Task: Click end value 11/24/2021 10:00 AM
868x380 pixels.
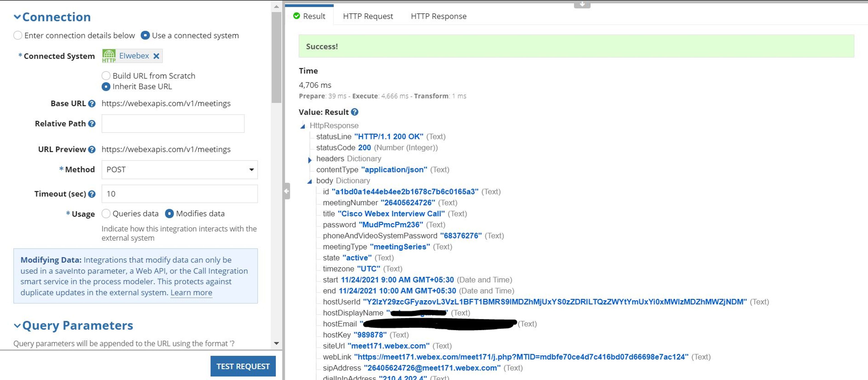Action: pyautogui.click(x=397, y=291)
